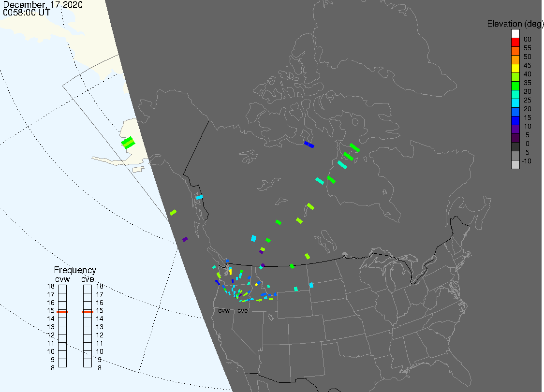544x392 pixels.
Task: Click the '60' elevation legend label
Action: point(528,39)
